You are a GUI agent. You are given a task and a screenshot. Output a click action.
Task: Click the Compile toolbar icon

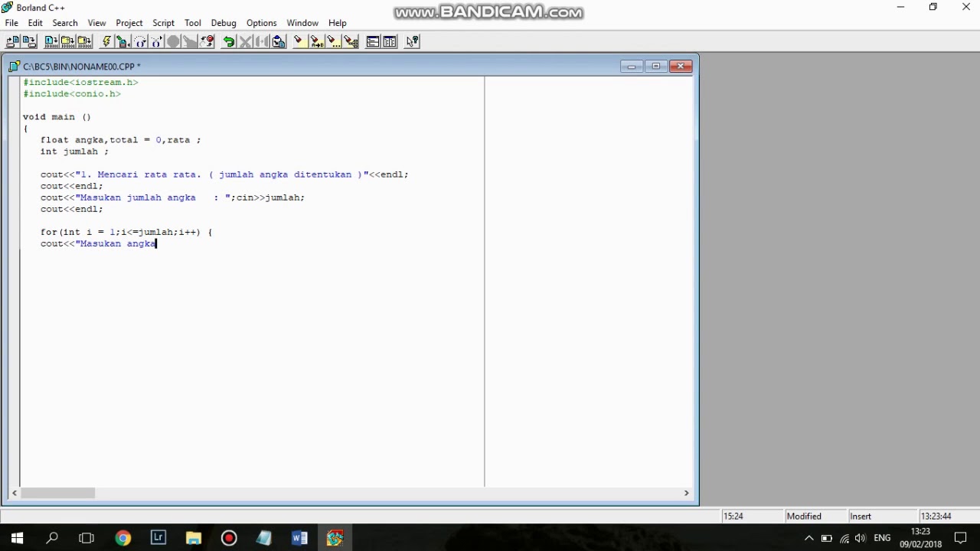51,41
